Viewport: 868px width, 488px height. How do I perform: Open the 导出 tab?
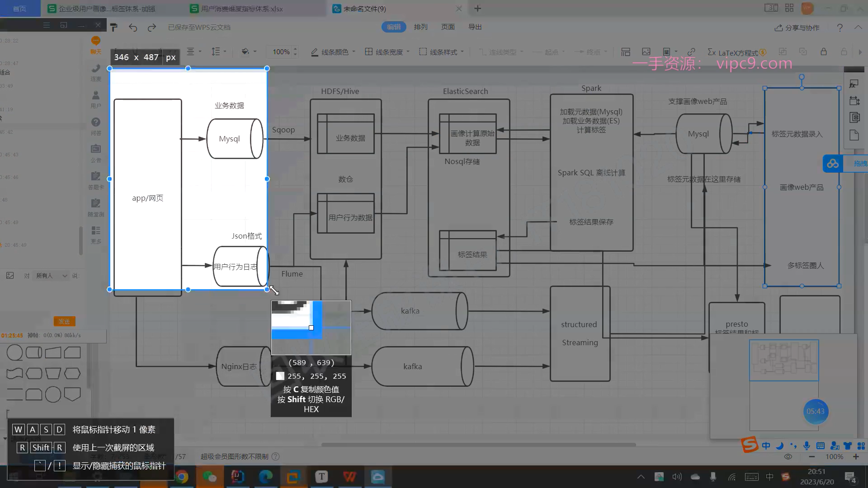[x=475, y=27]
